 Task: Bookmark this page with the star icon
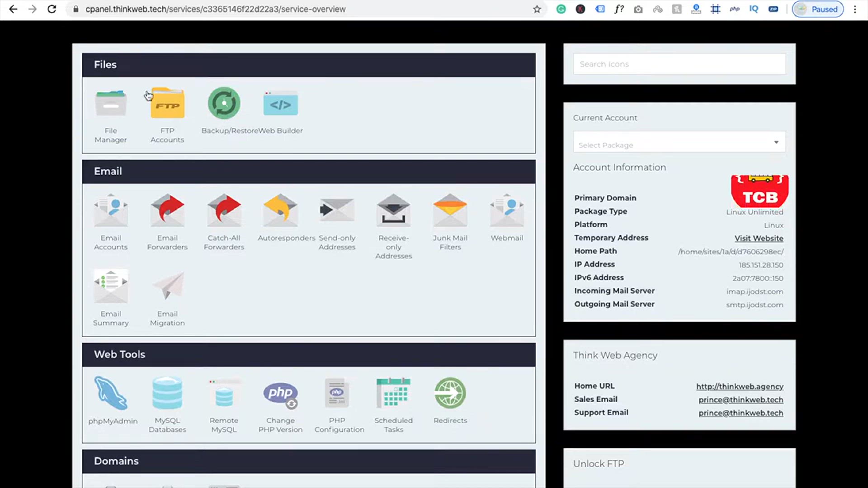pos(537,9)
